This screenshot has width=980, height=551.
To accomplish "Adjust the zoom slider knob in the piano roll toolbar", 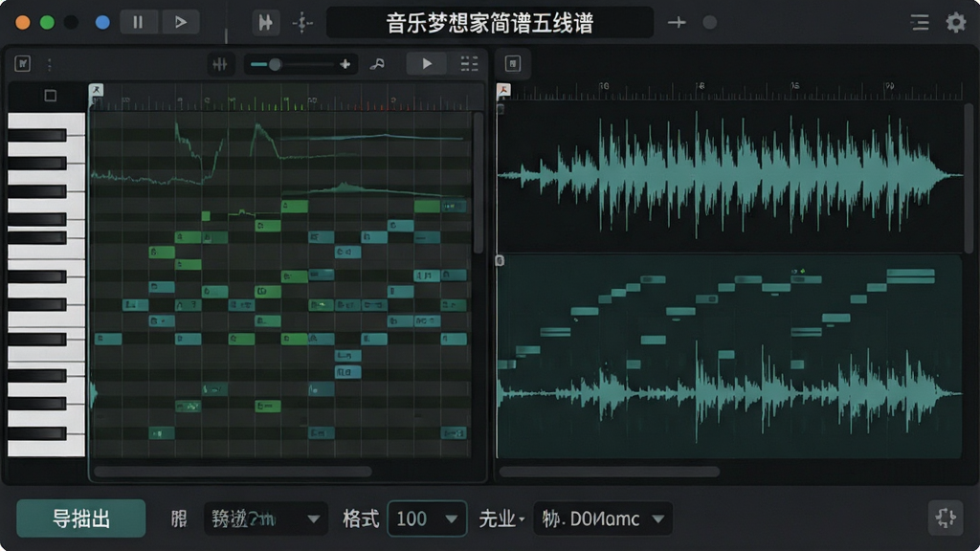I will click(x=275, y=64).
